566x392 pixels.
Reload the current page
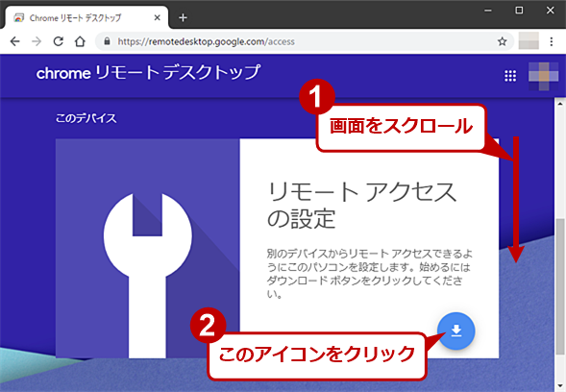[x=59, y=41]
